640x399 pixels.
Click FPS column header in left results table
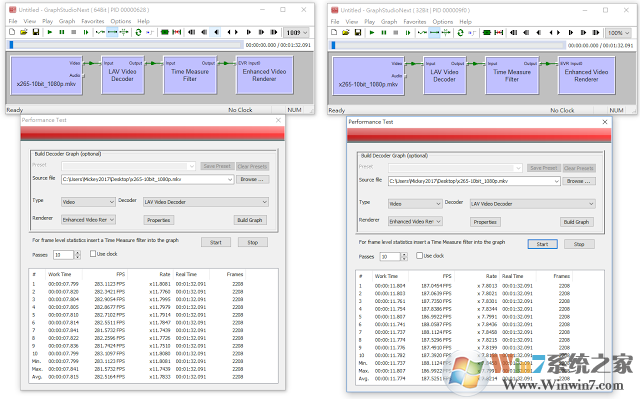click(104, 274)
